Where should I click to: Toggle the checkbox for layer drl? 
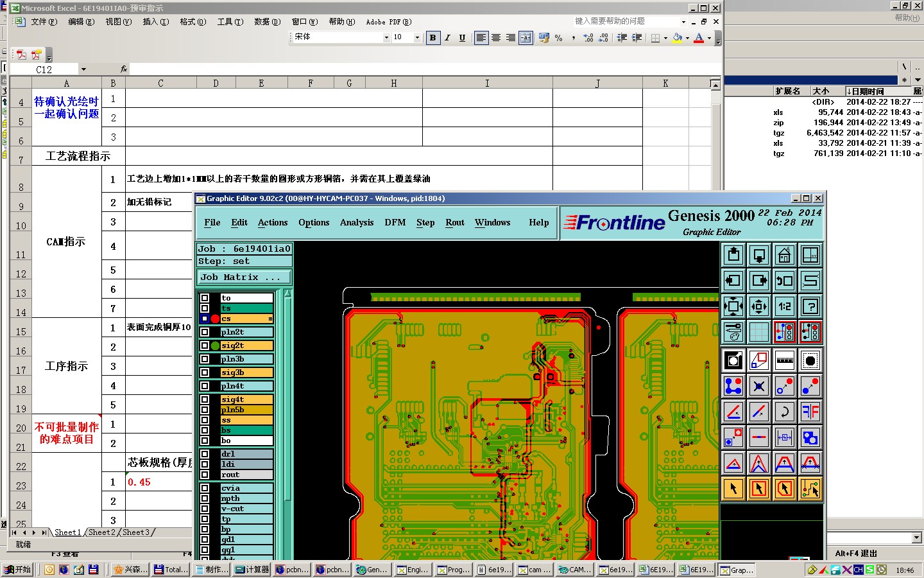(205, 454)
